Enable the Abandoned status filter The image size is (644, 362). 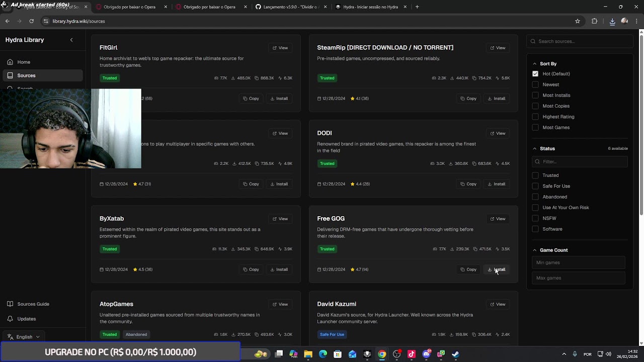(535, 197)
